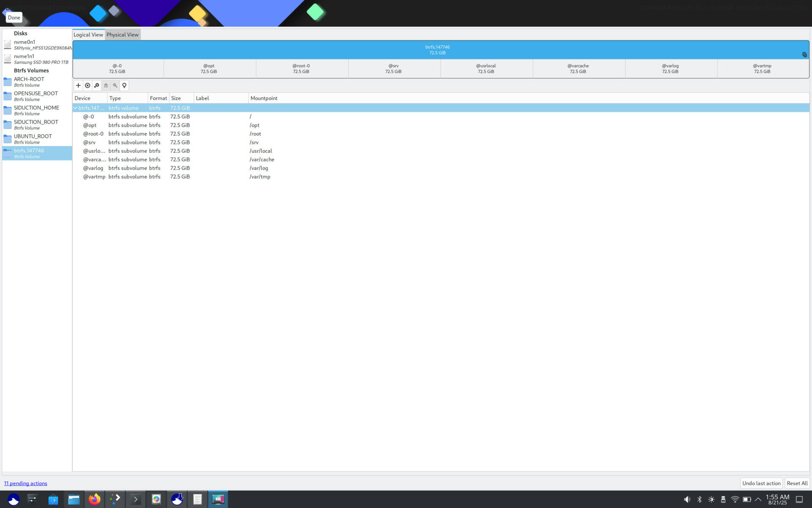Show hidden system tray icons arrow
The image size is (812, 508).
tap(758, 500)
